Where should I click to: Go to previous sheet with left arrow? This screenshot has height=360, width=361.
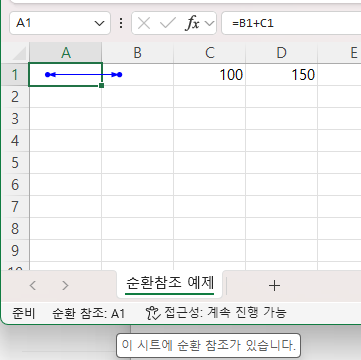point(33,285)
